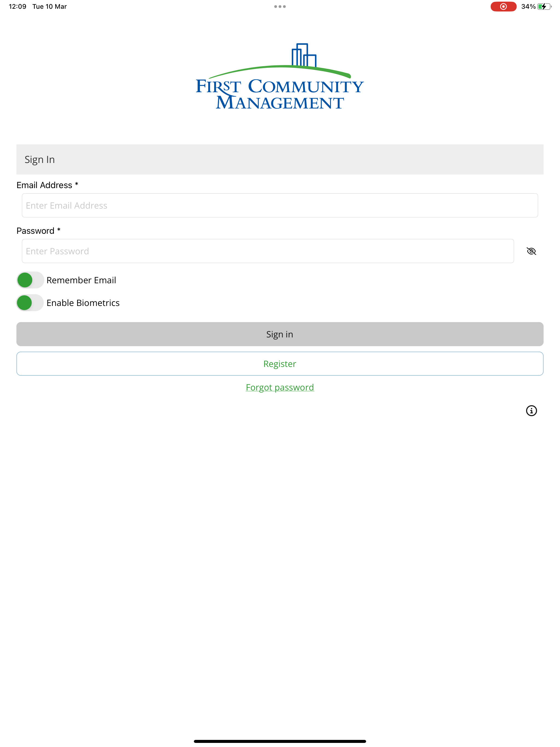This screenshot has height=747, width=560.
Task: Click the Enable Biometrics label
Action: click(83, 303)
